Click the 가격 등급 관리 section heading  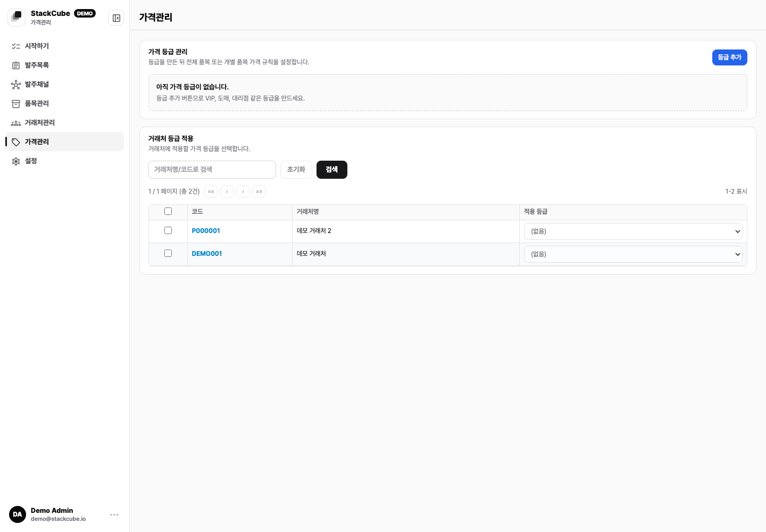point(168,52)
